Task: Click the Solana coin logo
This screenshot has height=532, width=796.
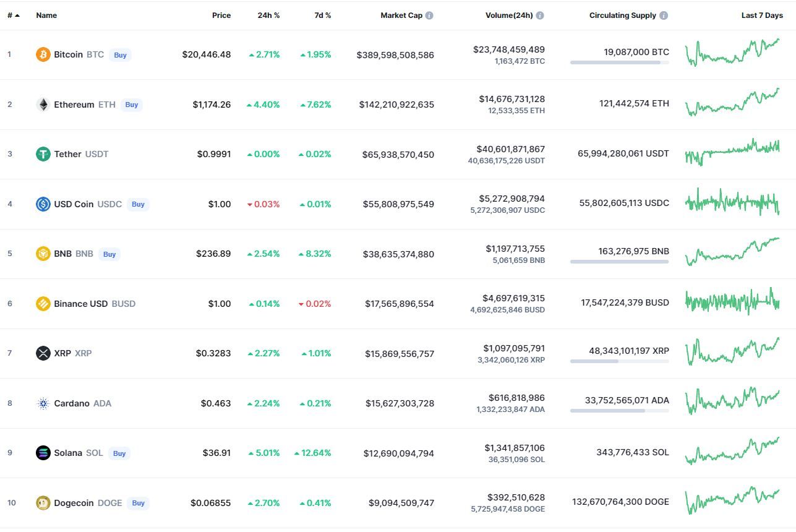Action: click(43, 453)
